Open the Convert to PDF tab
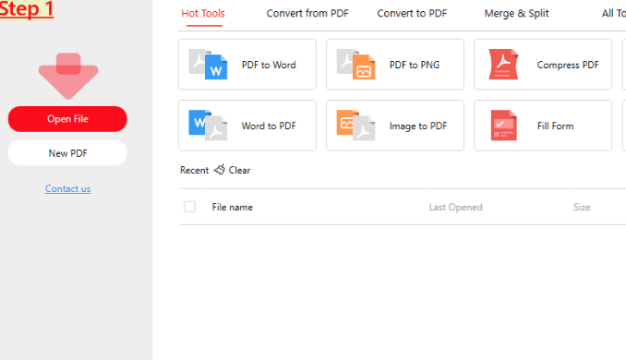626x360 pixels. coord(412,14)
